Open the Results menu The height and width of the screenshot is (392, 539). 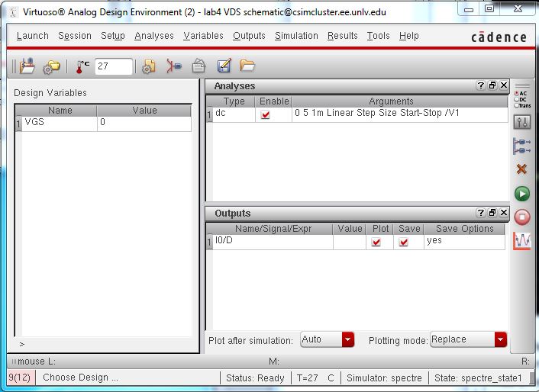tap(342, 36)
